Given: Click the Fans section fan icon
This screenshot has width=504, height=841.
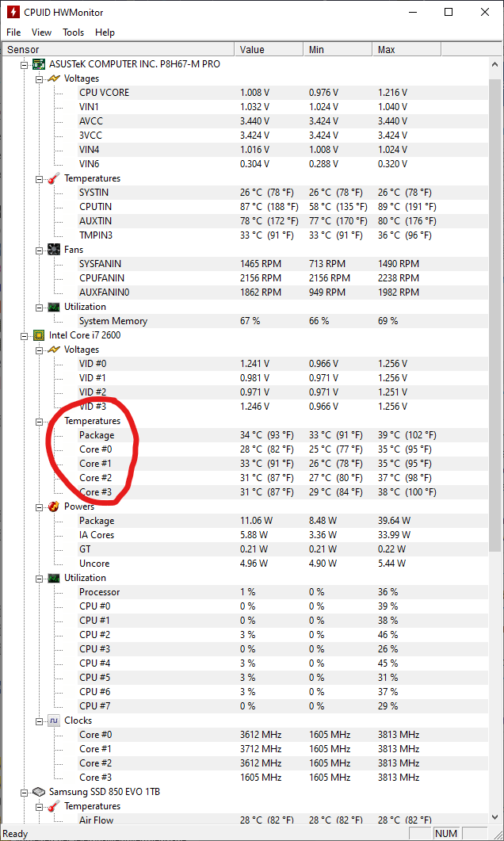Looking at the screenshot, I should tap(54, 250).
